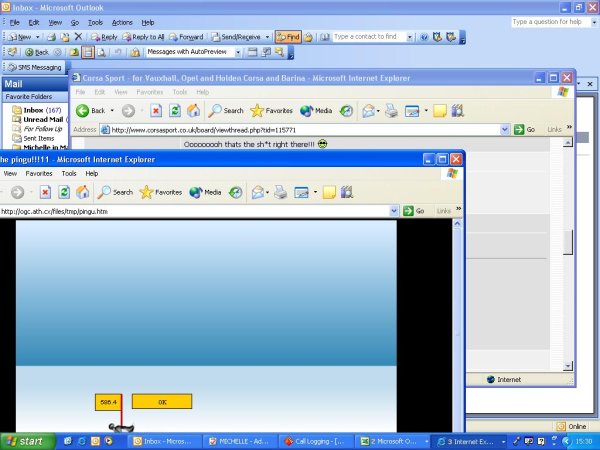Toggle the Find button in Outlook
This screenshot has height=450, width=600.
(288, 37)
